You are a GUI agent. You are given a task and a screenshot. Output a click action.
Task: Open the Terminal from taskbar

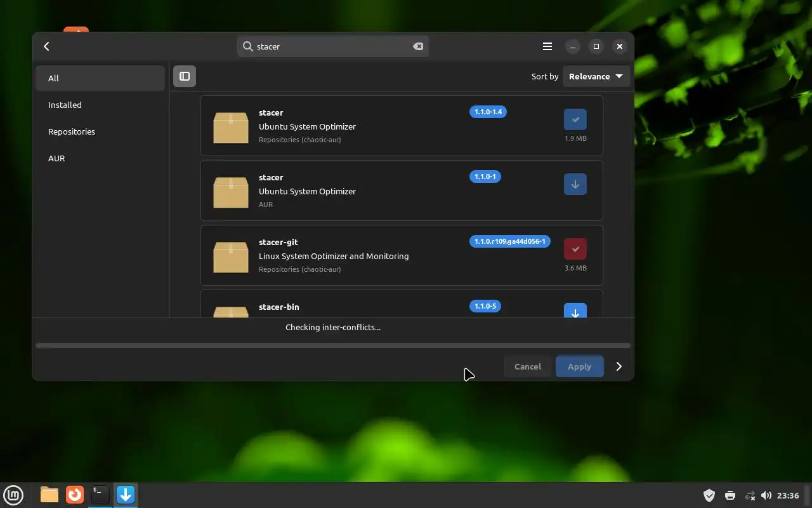coord(100,495)
